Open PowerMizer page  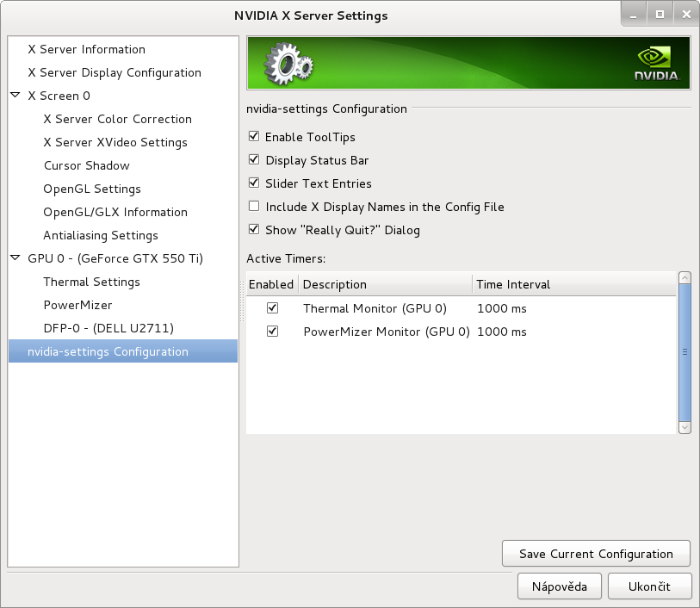pyautogui.click(x=77, y=305)
